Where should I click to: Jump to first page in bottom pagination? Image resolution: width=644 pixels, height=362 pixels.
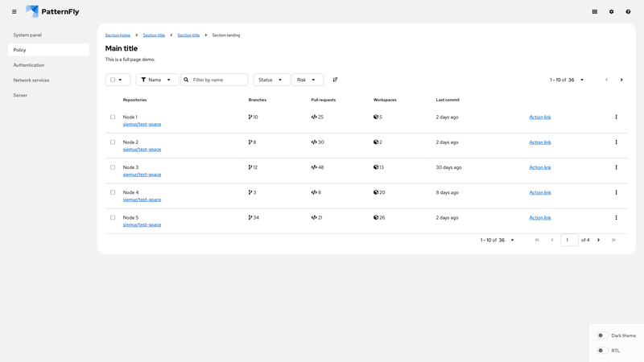[x=537, y=240]
